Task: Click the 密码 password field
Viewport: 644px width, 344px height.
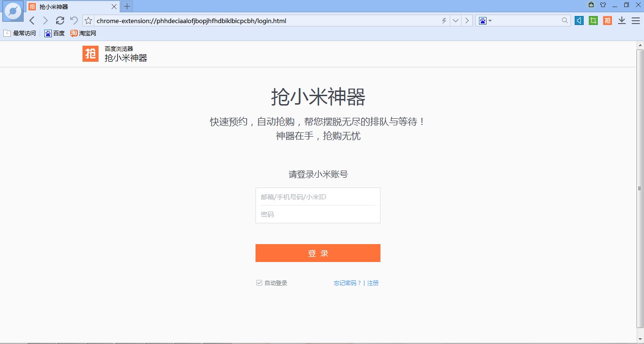Action: [318, 214]
